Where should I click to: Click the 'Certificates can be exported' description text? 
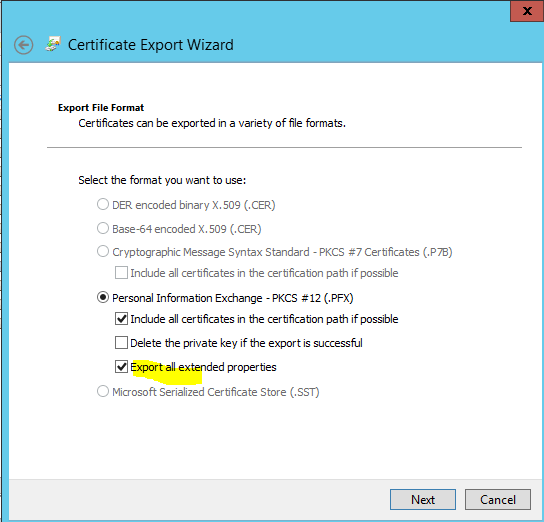click(x=212, y=123)
